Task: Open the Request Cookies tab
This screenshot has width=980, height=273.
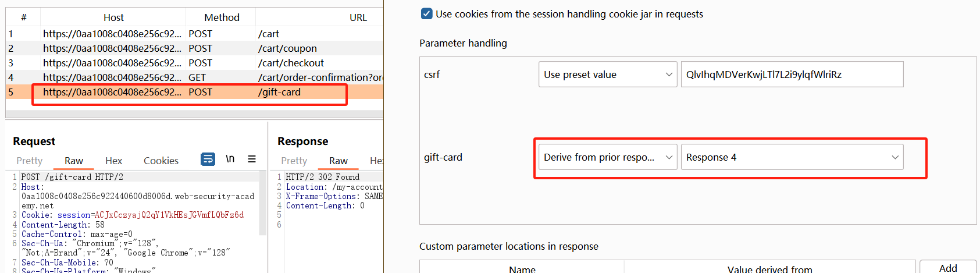Action: [161, 161]
